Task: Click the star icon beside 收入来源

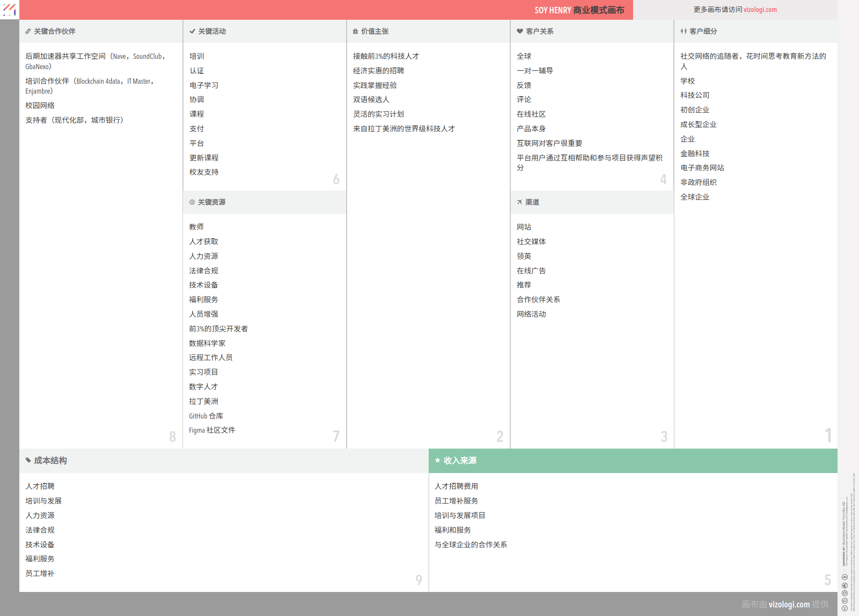Action: tap(438, 460)
